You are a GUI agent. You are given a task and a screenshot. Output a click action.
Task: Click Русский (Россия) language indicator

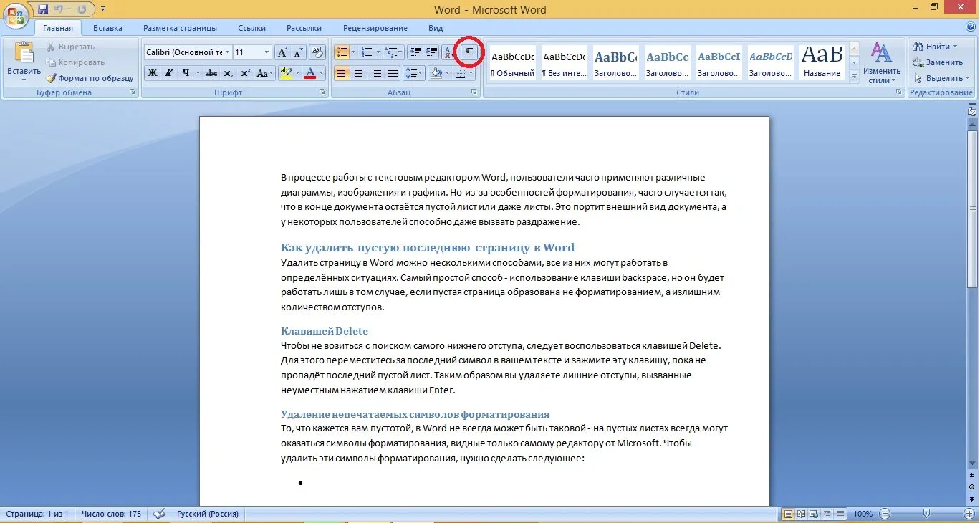[x=208, y=514]
